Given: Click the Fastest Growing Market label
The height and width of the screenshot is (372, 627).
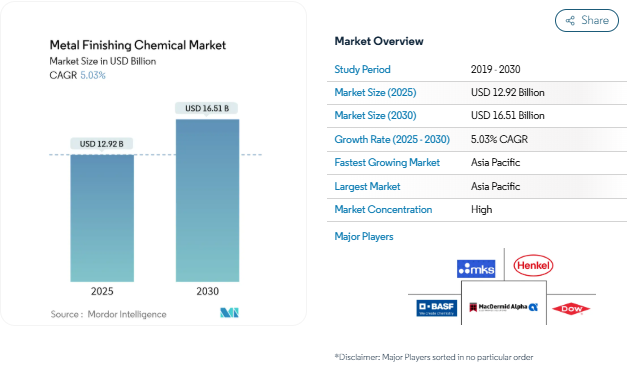Looking at the screenshot, I should click(x=387, y=162).
